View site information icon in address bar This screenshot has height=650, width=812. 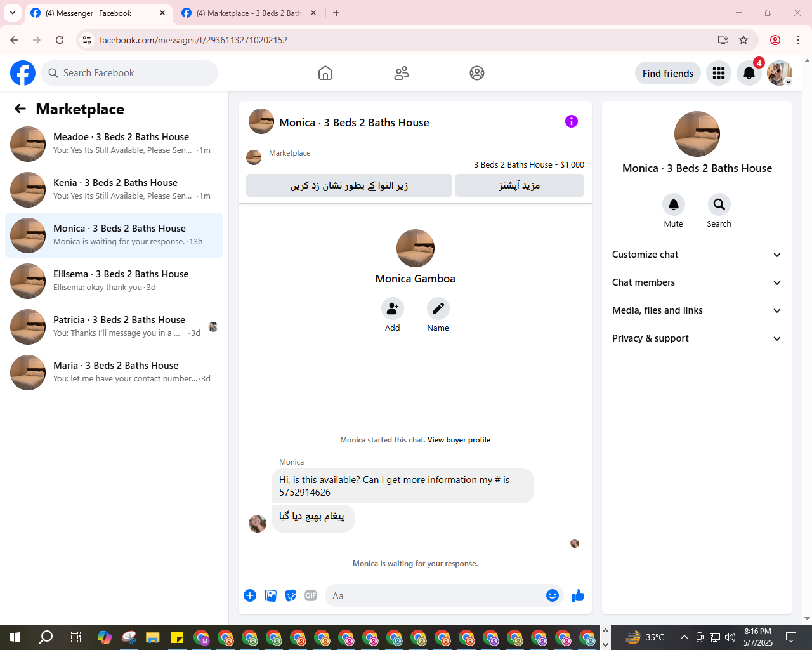click(87, 40)
